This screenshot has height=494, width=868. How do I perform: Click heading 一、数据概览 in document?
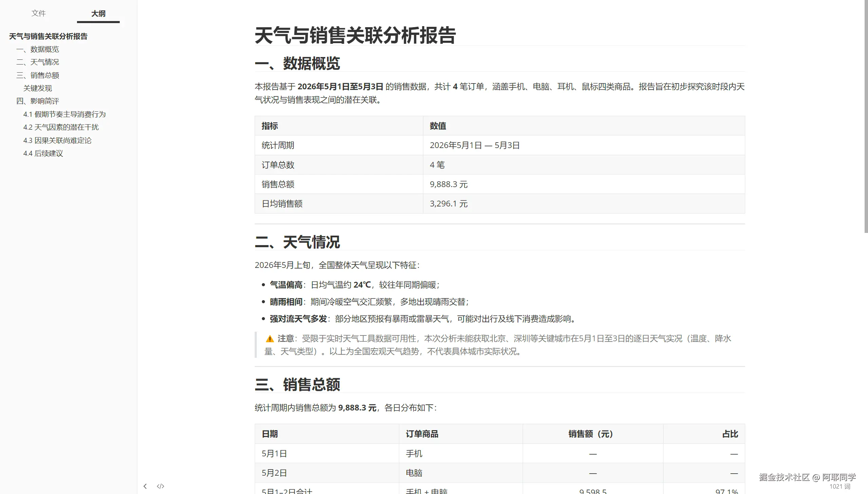[x=297, y=63]
